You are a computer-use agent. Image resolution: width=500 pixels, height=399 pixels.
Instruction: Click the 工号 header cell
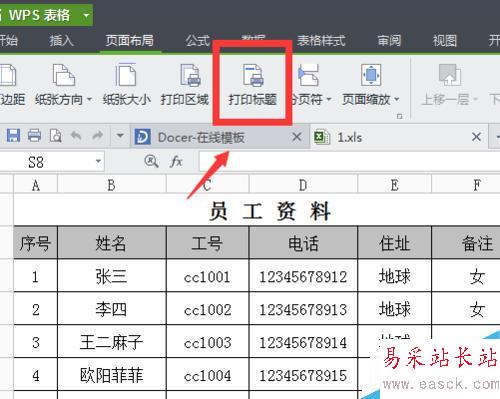tap(207, 243)
